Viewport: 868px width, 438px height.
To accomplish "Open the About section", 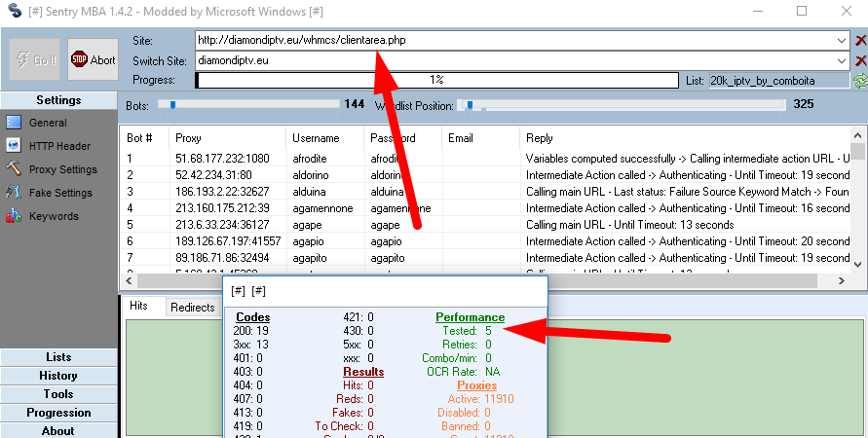I will (58, 430).
